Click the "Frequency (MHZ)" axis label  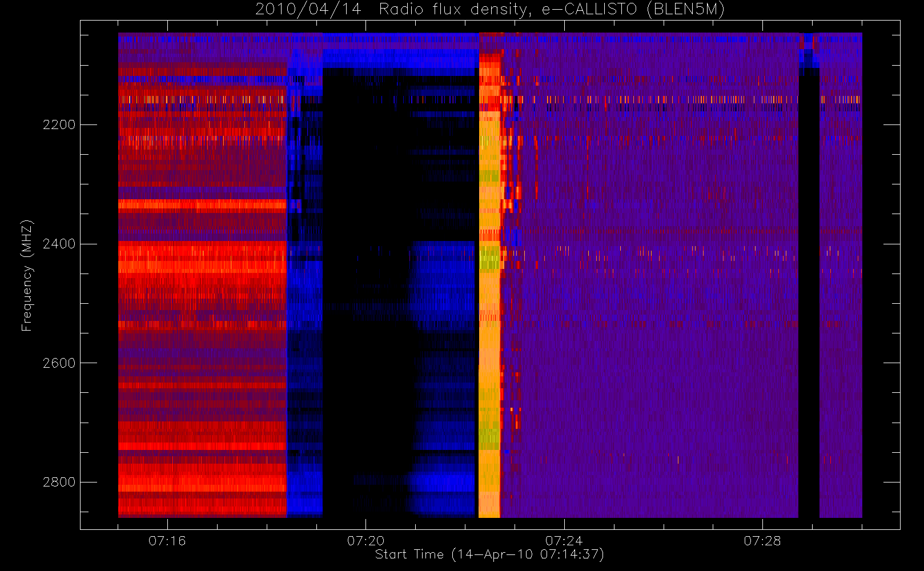[x=27, y=275]
